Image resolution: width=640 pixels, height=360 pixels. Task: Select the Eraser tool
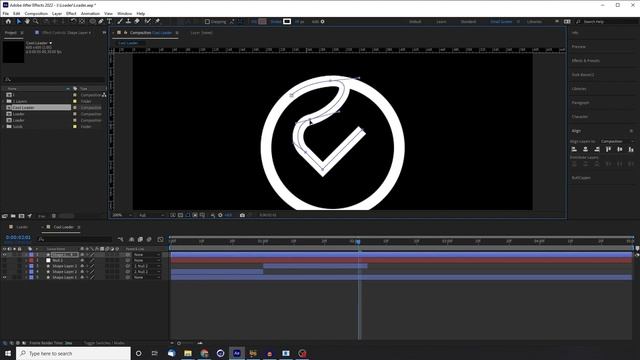click(137, 21)
